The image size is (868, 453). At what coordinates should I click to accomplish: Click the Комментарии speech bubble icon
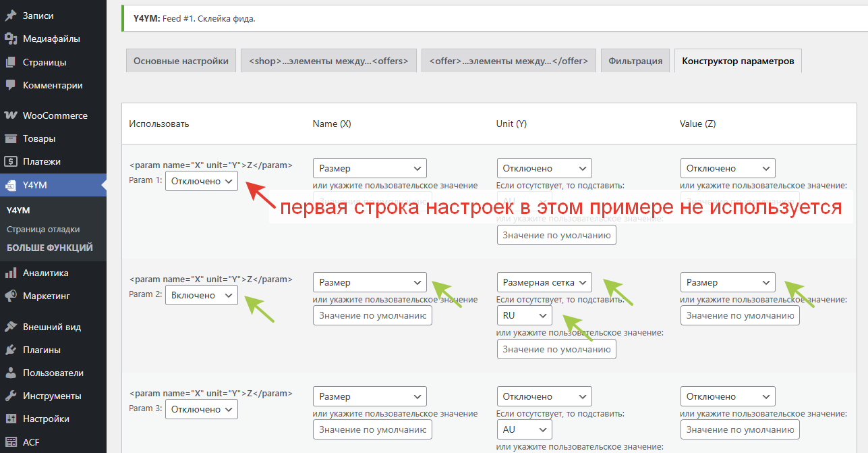tap(11, 85)
